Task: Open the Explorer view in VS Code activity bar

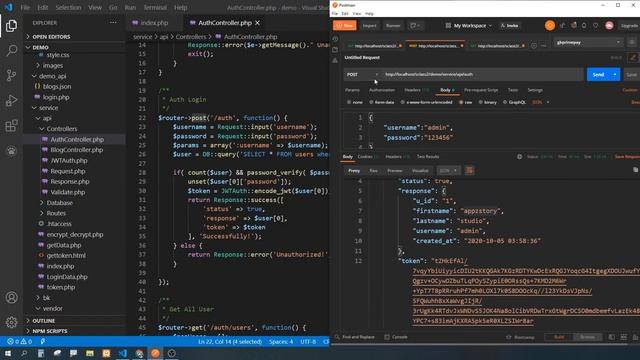Action: pyautogui.click(x=11, y=26)
